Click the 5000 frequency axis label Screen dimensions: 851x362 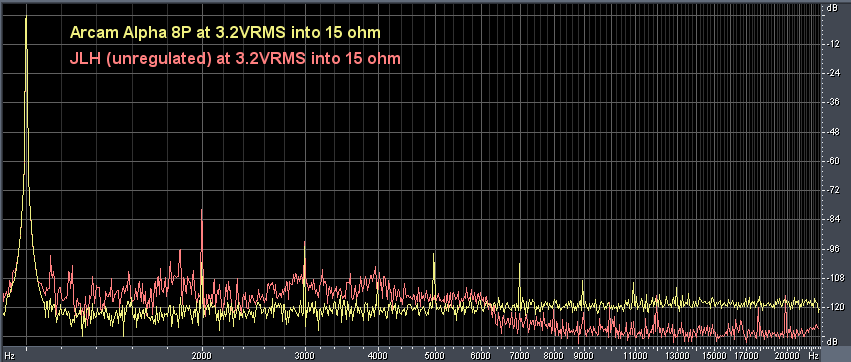[x=435, y=355]
